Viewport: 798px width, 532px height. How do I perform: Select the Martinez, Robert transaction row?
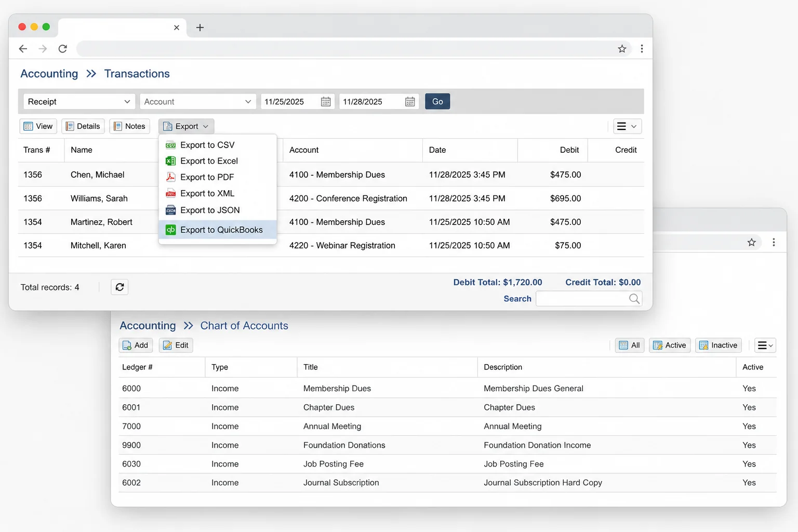click(x=331, y=222)
